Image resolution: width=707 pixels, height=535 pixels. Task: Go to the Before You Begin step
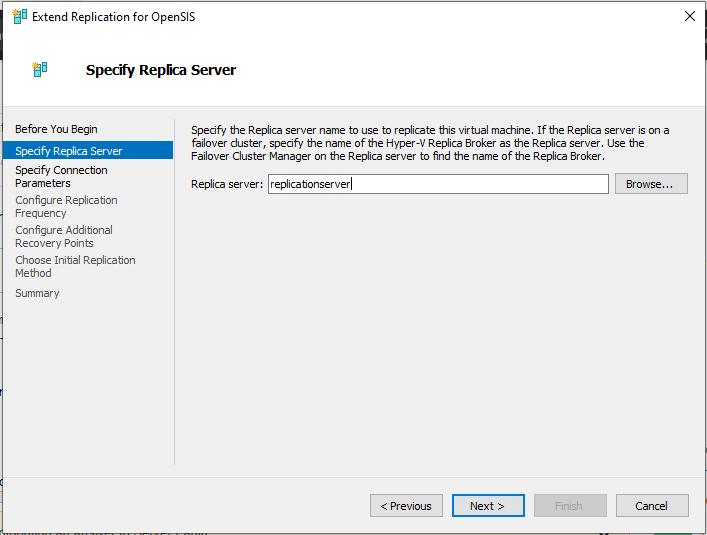(56, 129)
